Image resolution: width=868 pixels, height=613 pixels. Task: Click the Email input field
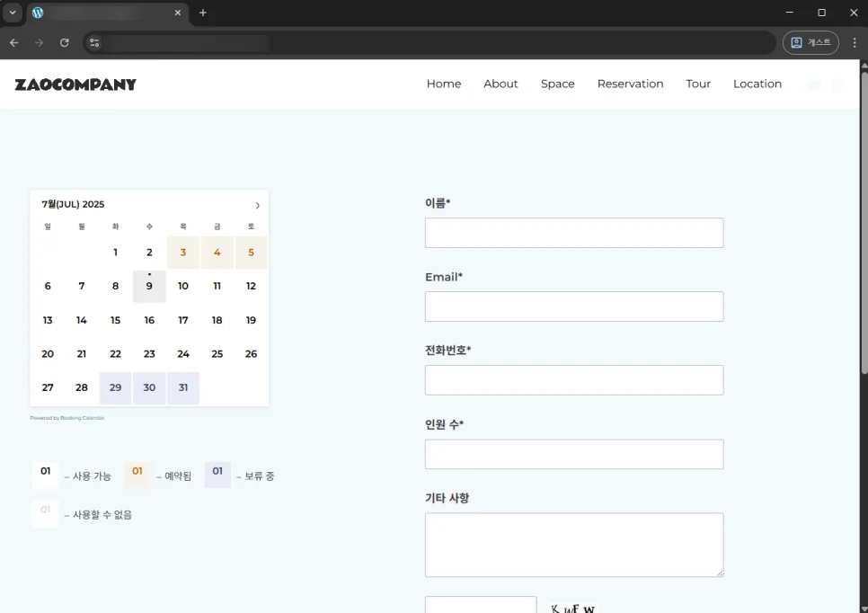[x=574, y=306]
